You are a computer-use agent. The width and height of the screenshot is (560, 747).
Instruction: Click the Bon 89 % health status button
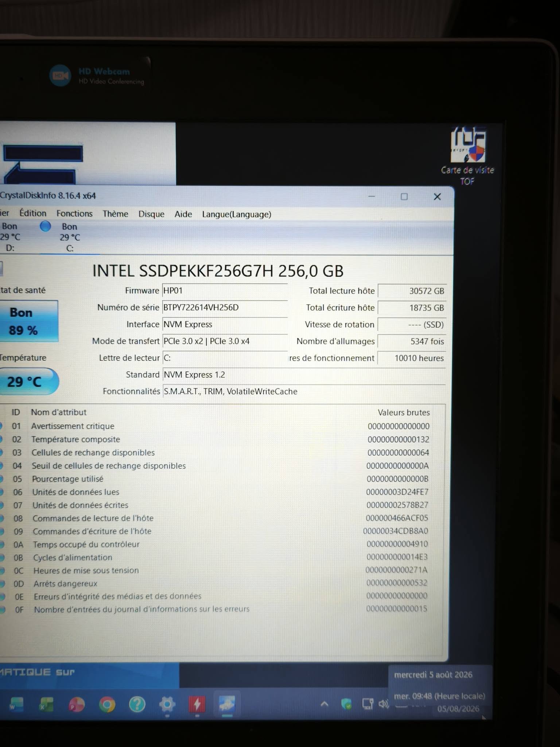point(29,321)
